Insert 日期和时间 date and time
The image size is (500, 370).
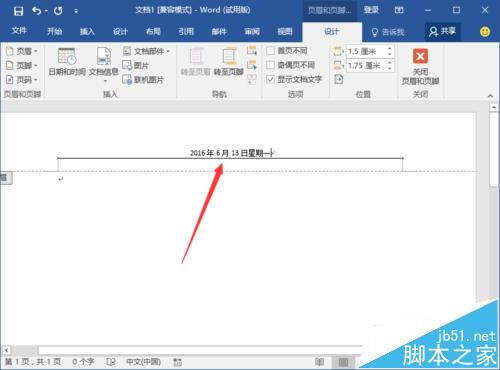pos(67,62)
